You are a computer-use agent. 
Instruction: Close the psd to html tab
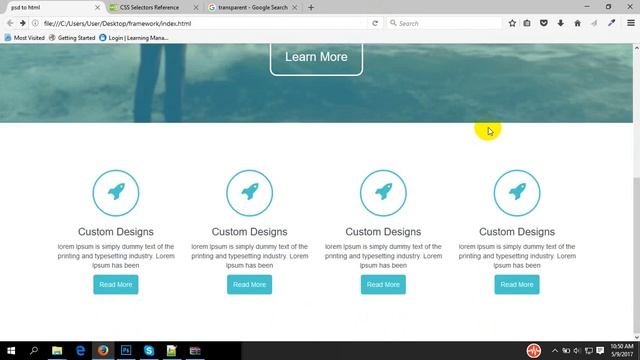97,7
